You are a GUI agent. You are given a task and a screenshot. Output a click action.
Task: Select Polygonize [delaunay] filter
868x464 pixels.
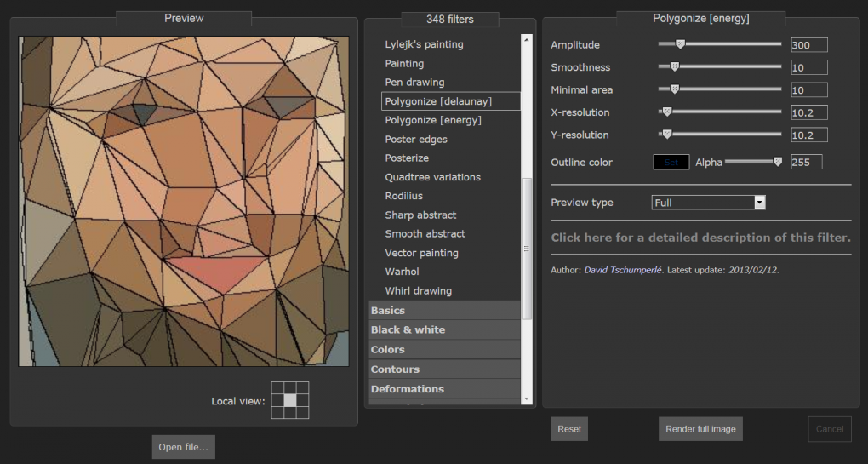click(451, 101)
